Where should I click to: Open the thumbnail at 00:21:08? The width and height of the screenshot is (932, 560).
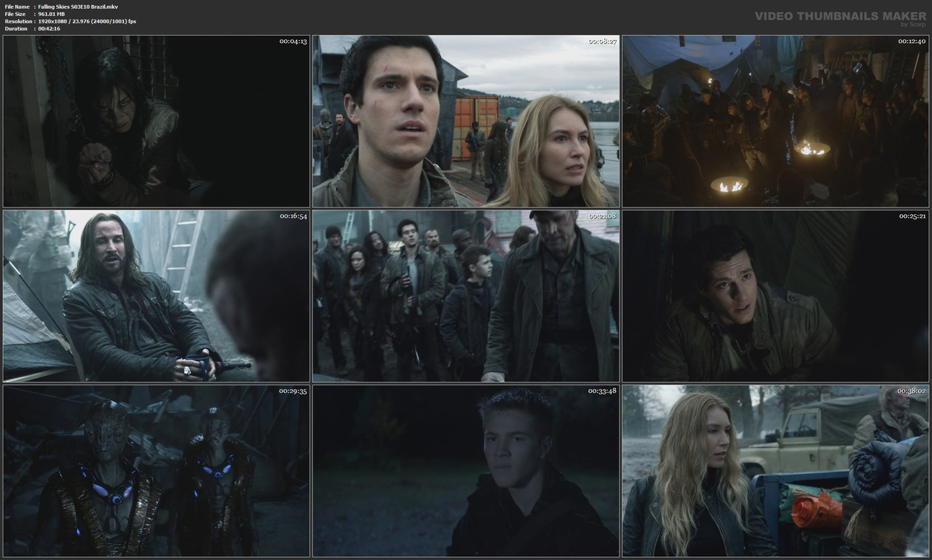coord(466,296)
